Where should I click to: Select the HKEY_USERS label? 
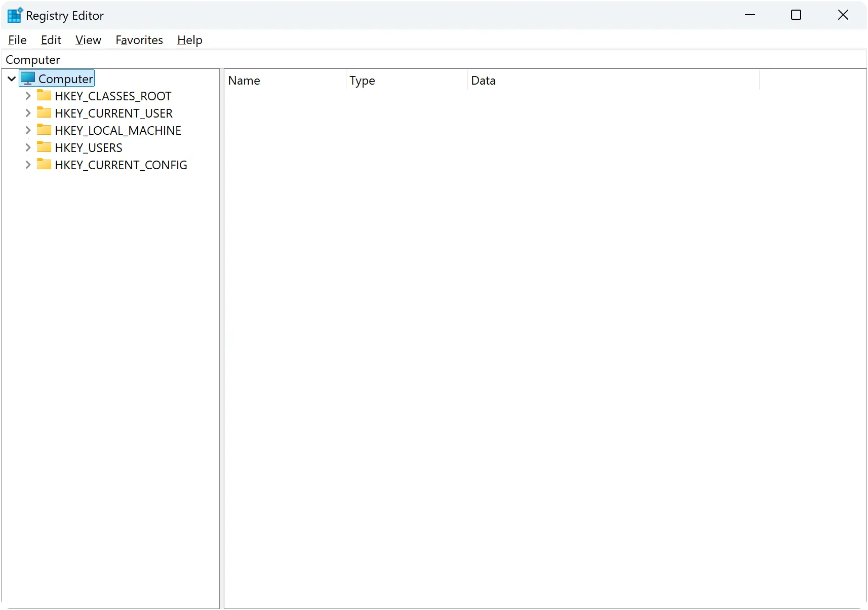[x=89, y=148]
